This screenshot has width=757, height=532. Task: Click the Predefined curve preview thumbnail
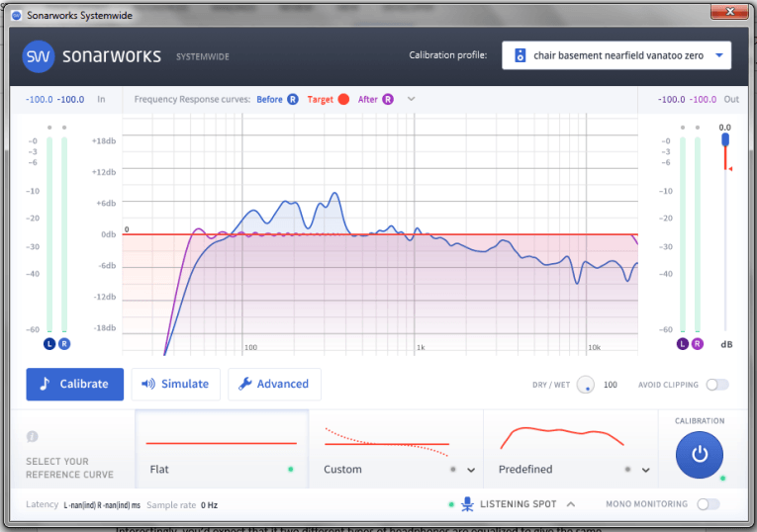[562, 437]
